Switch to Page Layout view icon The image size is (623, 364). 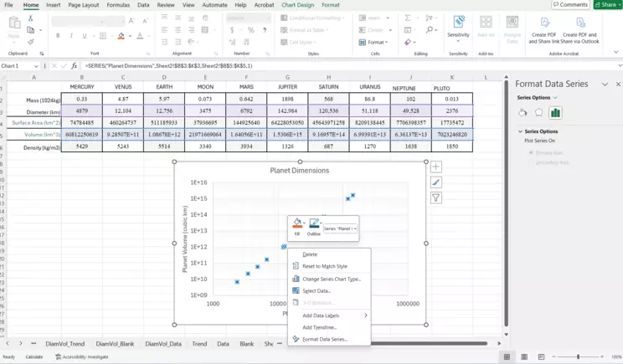[x=524, y=356]
